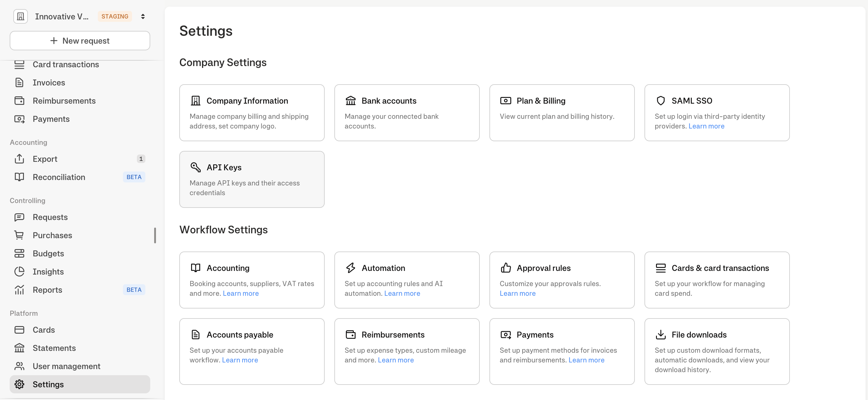The height and width of the screenshot is (400, 868).
Task: Switch to User management in sidebar
Action: [66, 366]
